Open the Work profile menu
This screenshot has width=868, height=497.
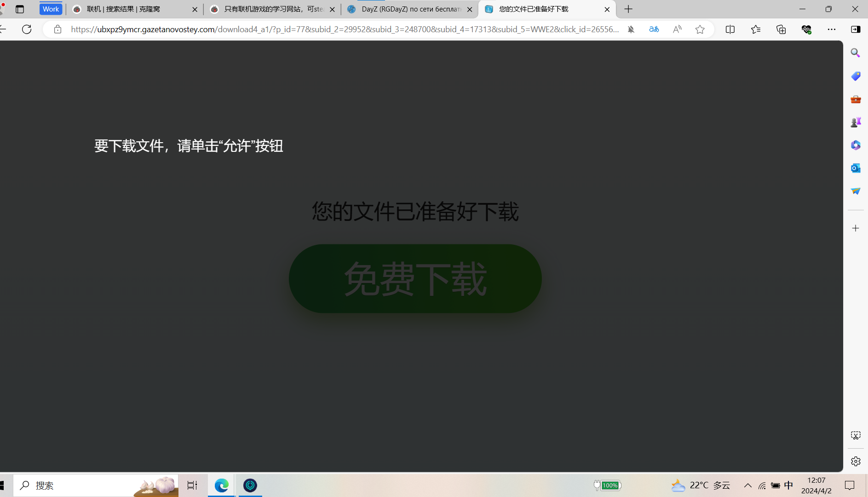coord(51,9)
